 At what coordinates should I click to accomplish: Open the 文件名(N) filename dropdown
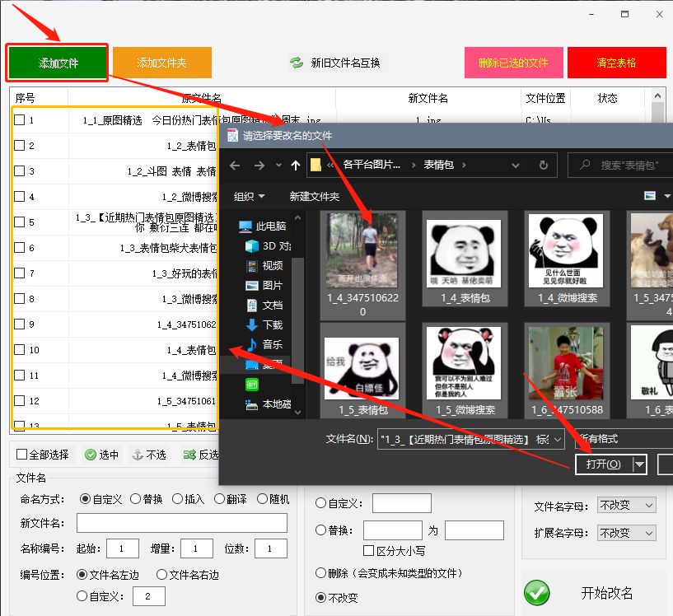557,439
